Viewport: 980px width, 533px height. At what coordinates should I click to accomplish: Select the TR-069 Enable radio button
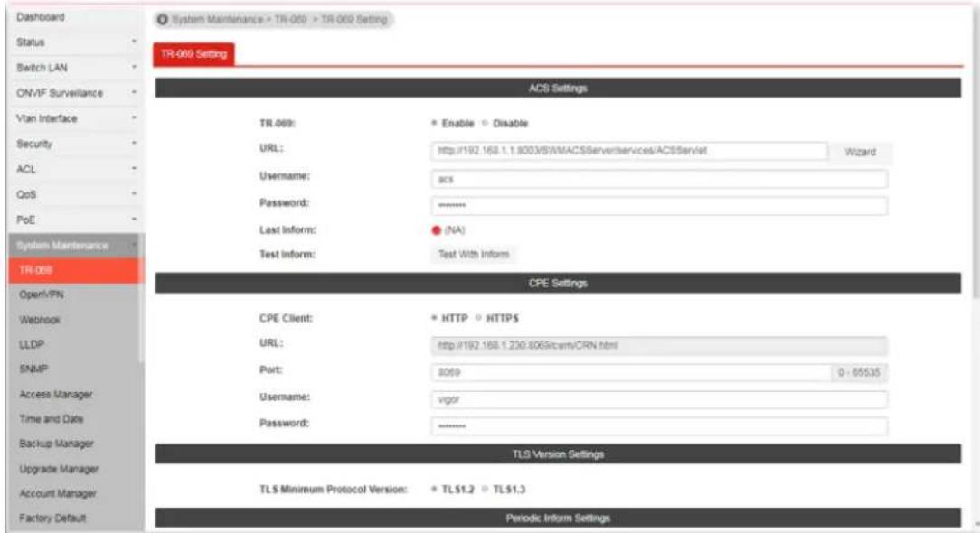pyautogui.click(x=434, y=123)
